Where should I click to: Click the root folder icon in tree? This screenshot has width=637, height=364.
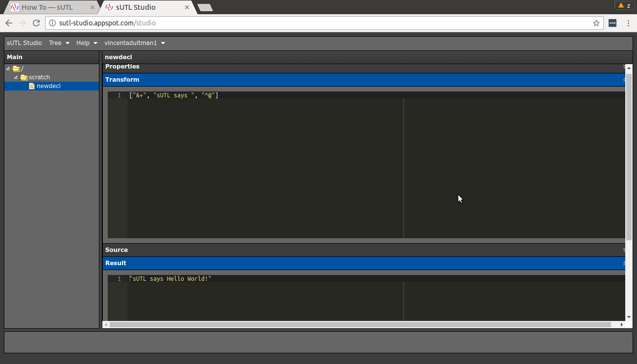point(16,68)
